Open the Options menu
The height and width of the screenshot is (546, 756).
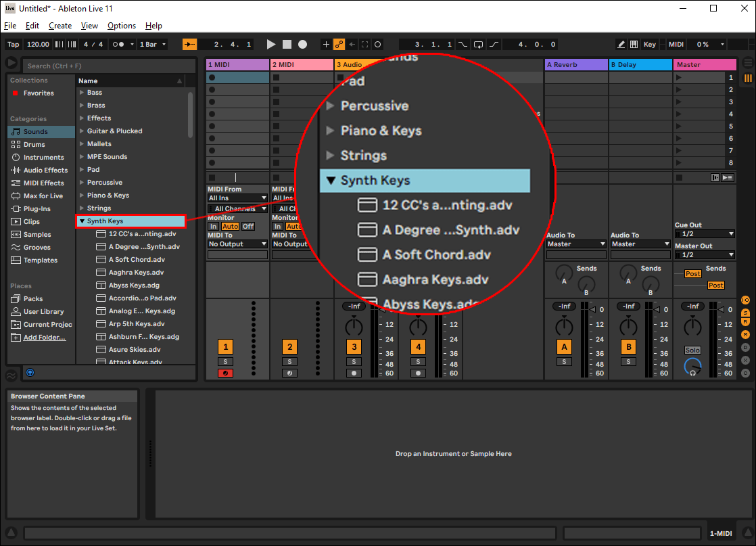[121, 25]
